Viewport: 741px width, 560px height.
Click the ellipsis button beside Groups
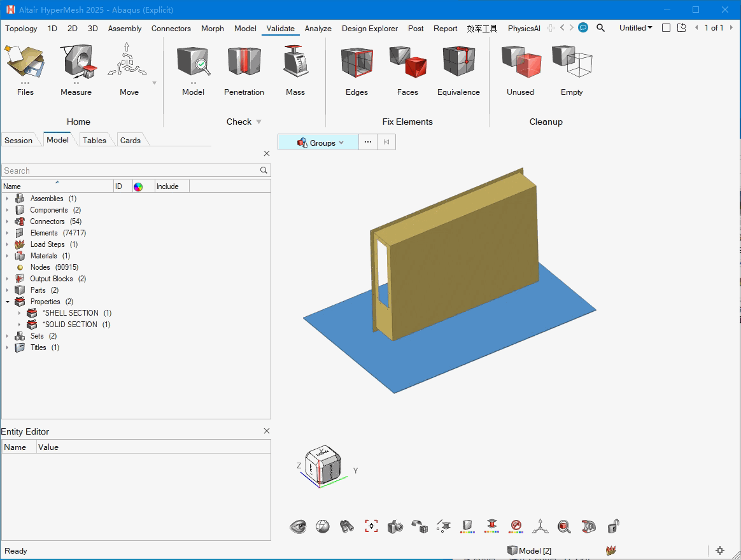pos(368,143)
